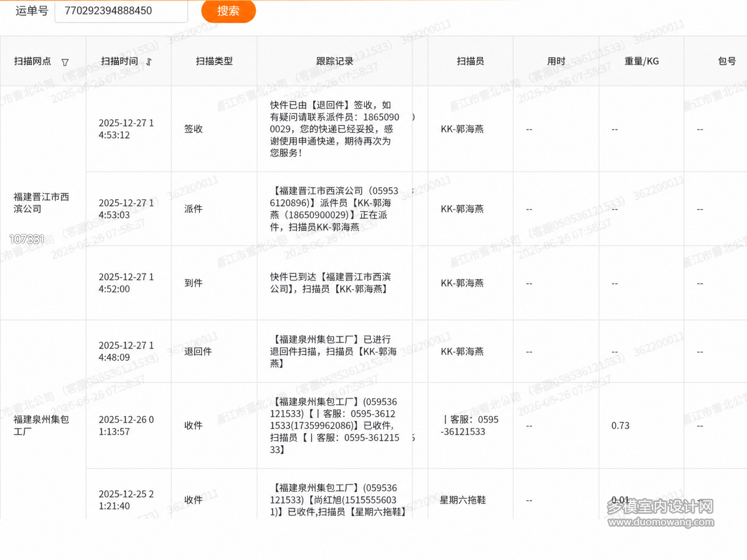
Task: Click the 退回件 scan type cell
Action: click(198, 352)
